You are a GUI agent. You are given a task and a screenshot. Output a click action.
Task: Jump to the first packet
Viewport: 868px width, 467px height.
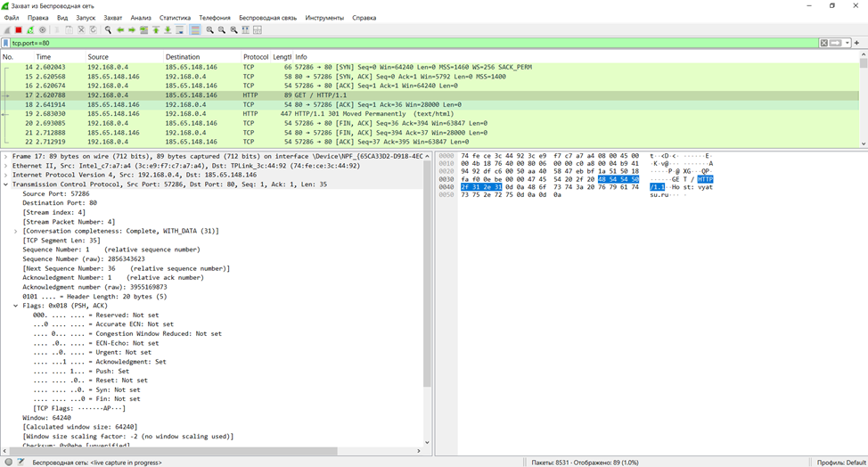[x=156, y=29]
